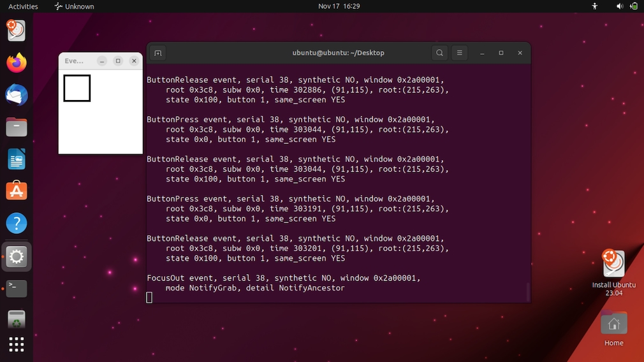Open Files from the dock
The image size is (644, 362).
(x=17, y=127)
